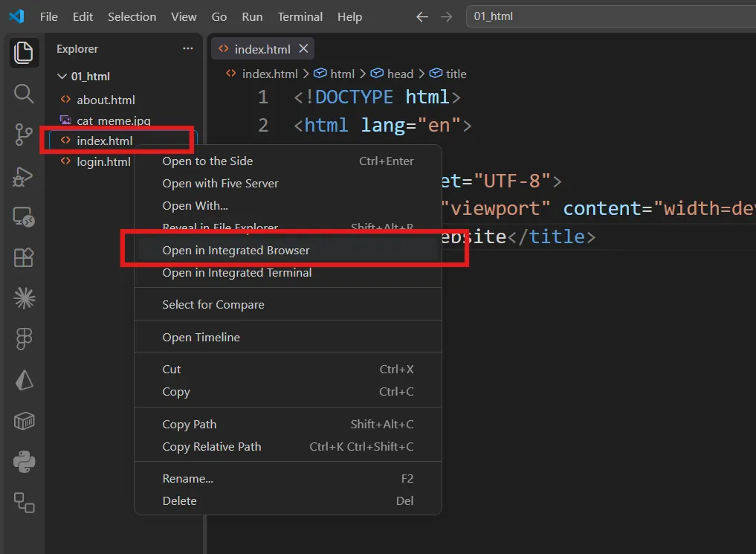Open Explorer more actions ellipsis
Viewport: 756px width, 554px height.
(x=188, y=48)
